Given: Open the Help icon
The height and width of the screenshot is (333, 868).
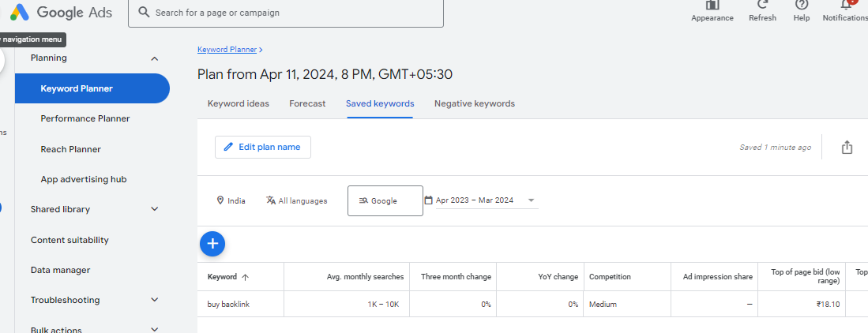Looking at the screenshot, I should [x=801, y=5].
